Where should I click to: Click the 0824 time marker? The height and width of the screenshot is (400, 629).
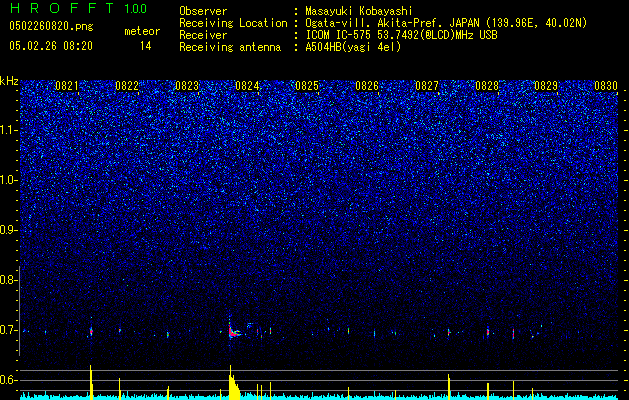pyautogui.click(x=247, y=86)
